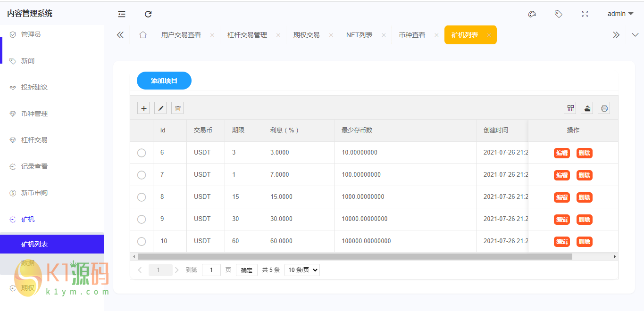644x311 pixels.
Task: Select radio button for row id 10
Action: (142, 241)
